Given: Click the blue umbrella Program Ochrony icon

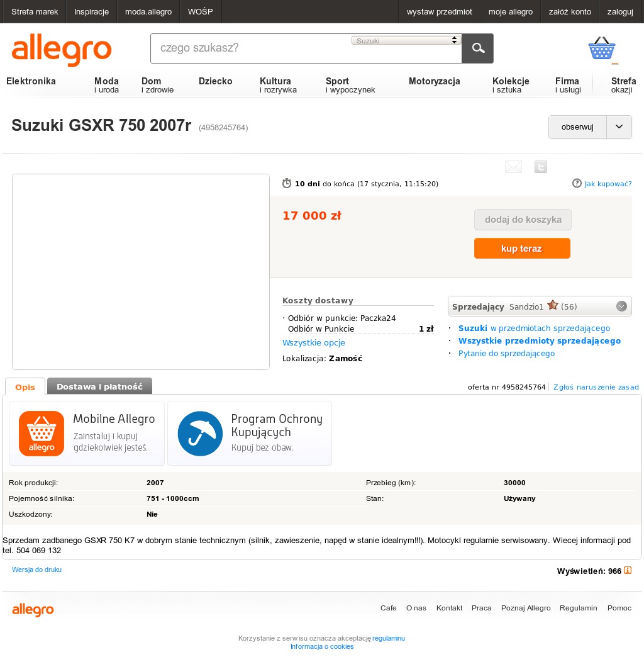Looking at the screenshot, I should click(x=200, y=433).
